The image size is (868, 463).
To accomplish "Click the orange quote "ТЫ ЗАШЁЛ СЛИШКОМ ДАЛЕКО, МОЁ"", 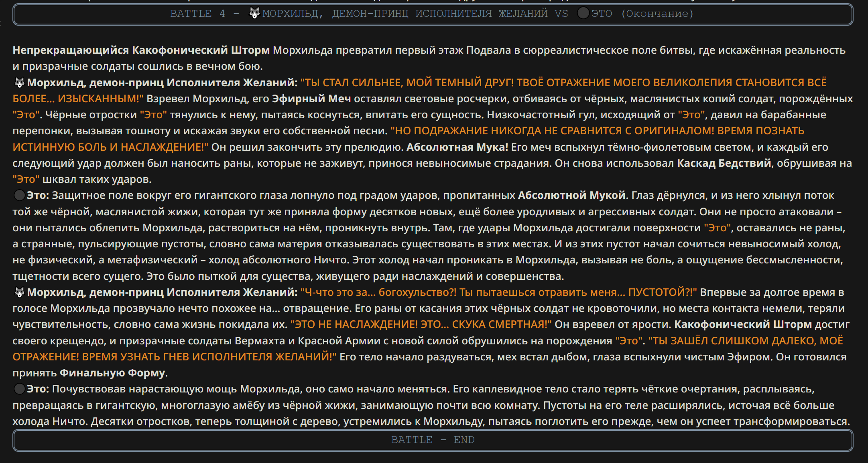I will tap(746, 341).
